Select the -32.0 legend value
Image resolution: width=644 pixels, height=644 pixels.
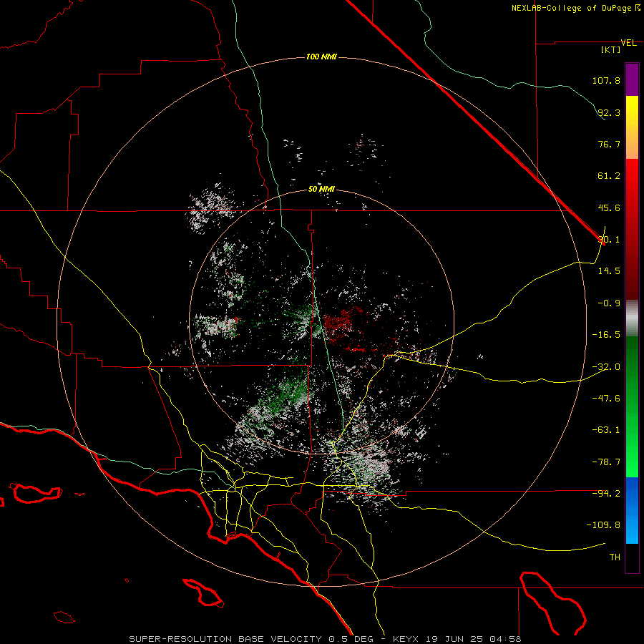coord(606,367)
